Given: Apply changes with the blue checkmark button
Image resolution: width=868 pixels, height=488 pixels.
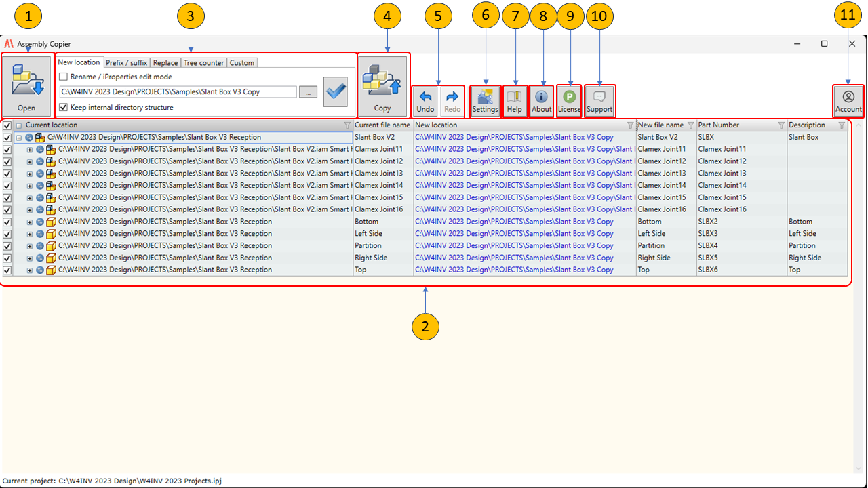Looking at the screenshot, I should coord(336,92).
